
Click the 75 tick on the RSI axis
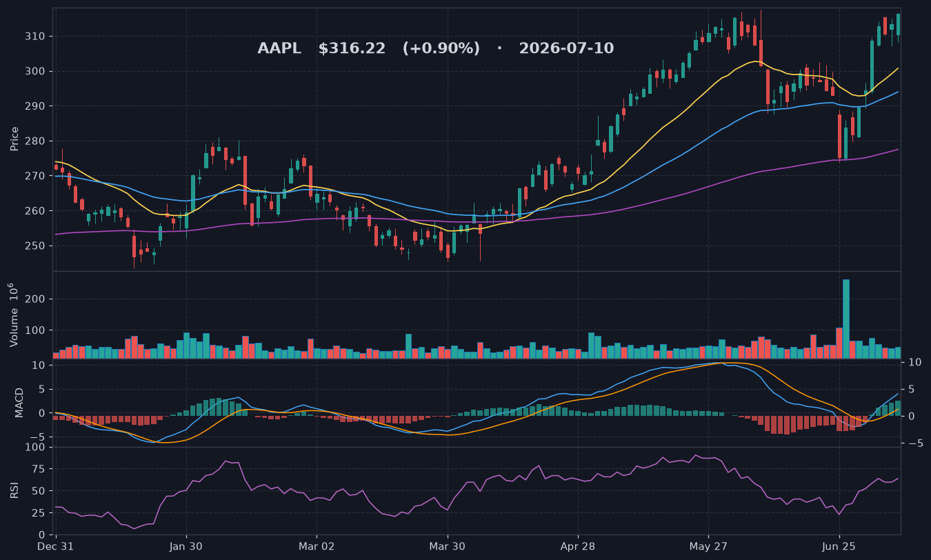(39, 469)
